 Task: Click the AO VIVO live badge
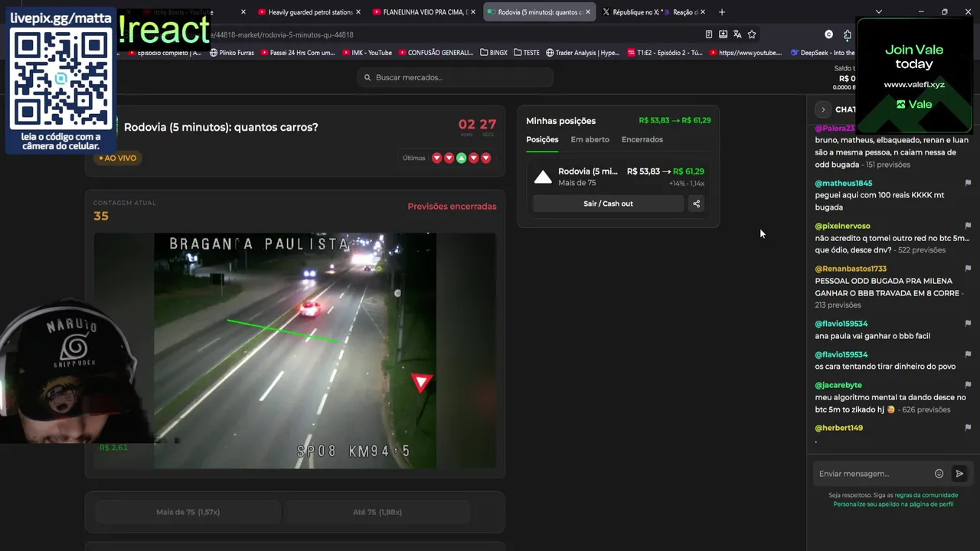pyautogui.click(x=117, y=158)
